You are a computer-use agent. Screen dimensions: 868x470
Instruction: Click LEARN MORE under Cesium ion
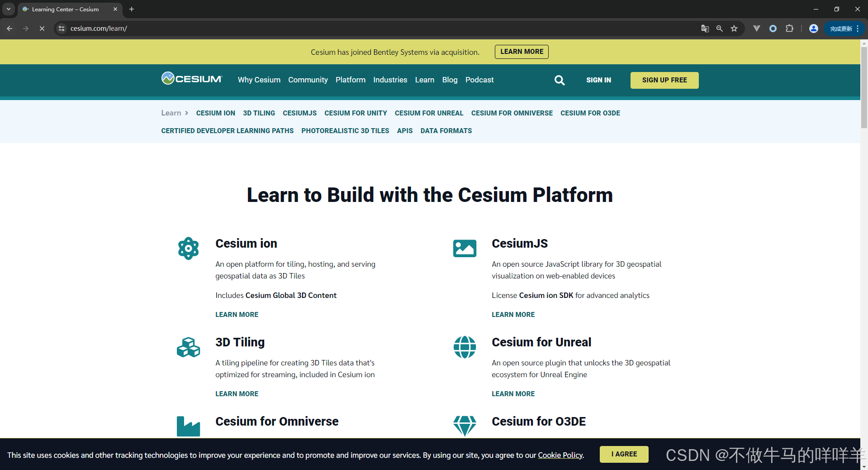(237, 315)
